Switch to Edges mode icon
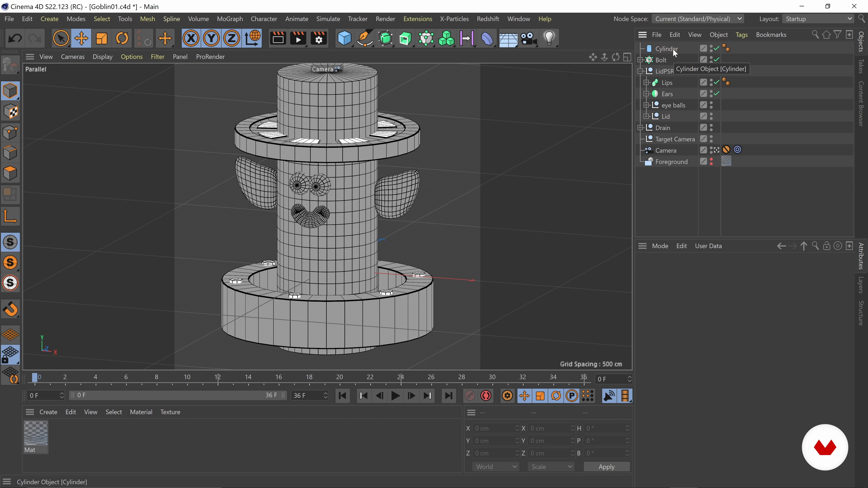The width and height of the screenshot is (868, 488). [x=10, y=153]
